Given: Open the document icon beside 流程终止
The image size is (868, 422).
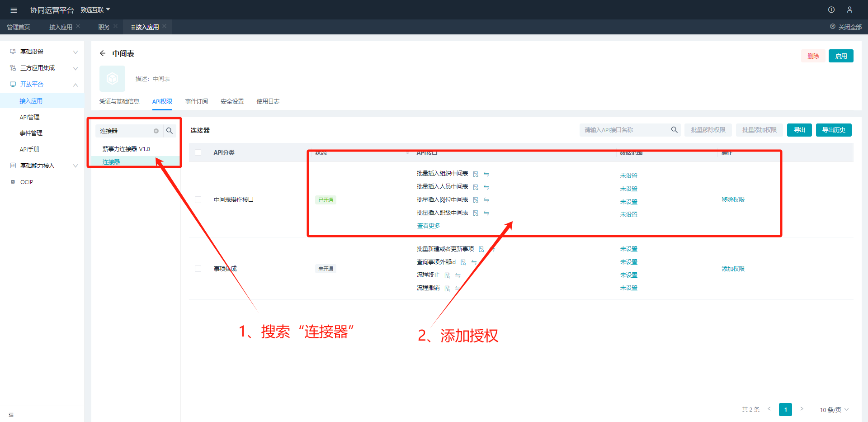Looking at the screenshot, I should (447, 275).
